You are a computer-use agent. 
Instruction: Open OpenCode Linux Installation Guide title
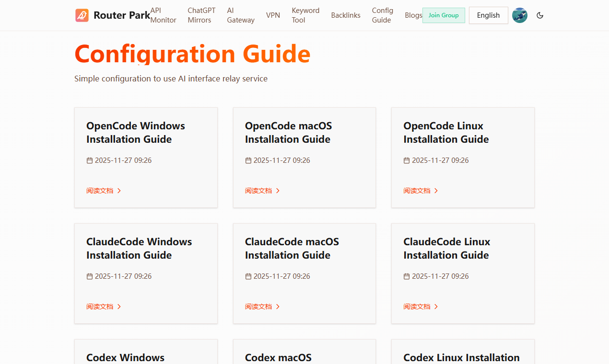pyautogui.click(x=446, y=133)
